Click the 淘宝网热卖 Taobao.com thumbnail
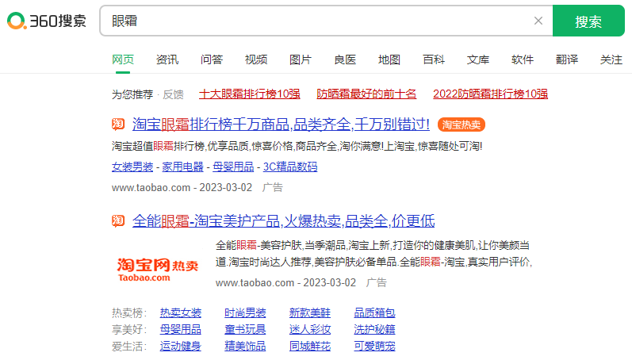Image resolution: width=632 pixels, height=364 pixels. 158,270
